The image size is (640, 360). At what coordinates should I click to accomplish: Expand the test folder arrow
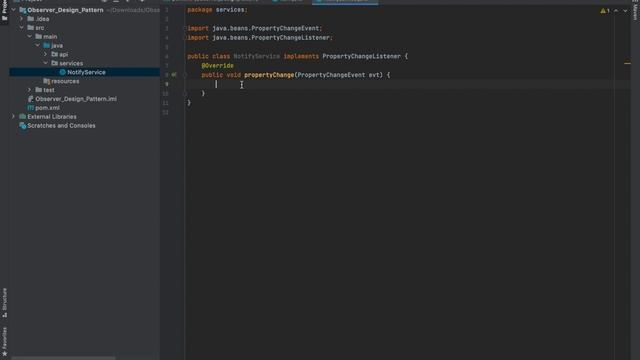coord(30,90)
